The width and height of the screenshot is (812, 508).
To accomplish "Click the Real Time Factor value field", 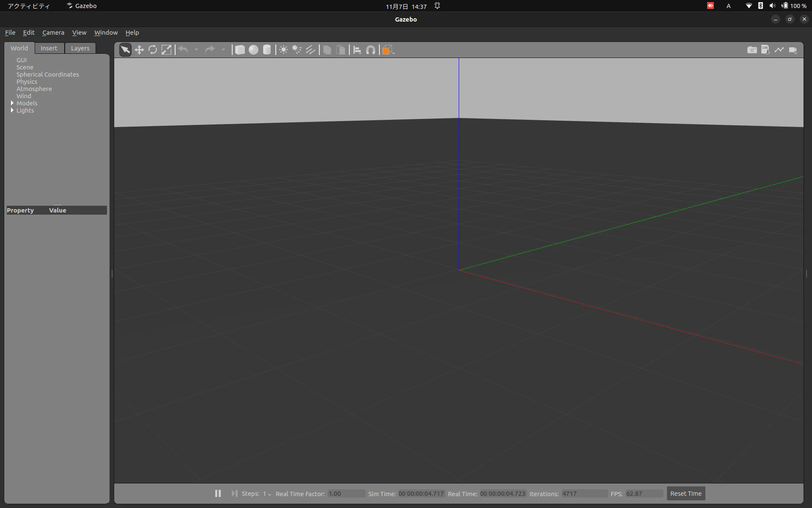I will (x=346, y=494).
